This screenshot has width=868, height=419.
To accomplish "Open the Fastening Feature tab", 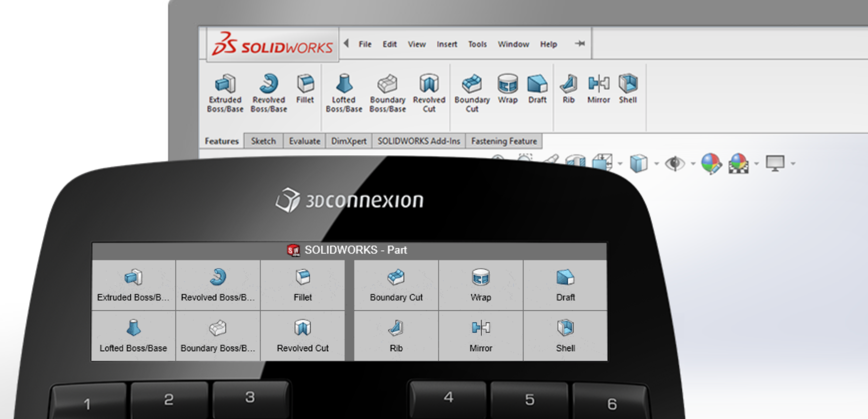I will 504,141.
